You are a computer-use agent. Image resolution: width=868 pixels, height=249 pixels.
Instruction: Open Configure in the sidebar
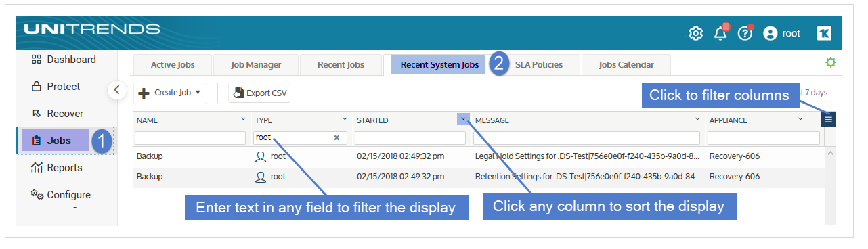click(61, 195)
